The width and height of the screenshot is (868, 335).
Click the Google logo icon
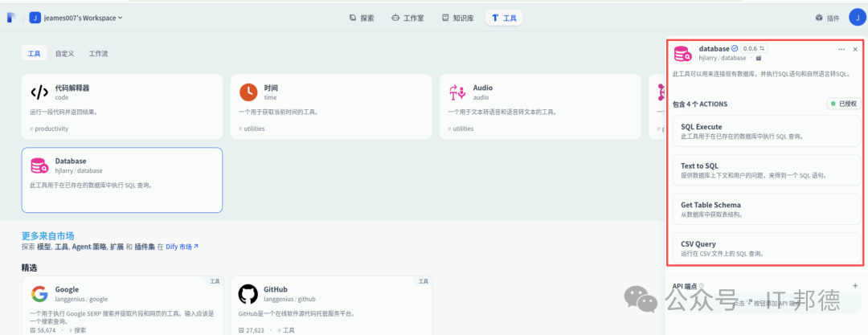pos(39,294)
